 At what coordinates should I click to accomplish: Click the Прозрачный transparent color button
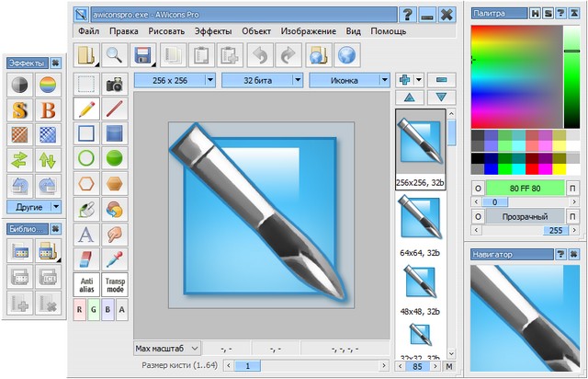[x=520, y=215]
